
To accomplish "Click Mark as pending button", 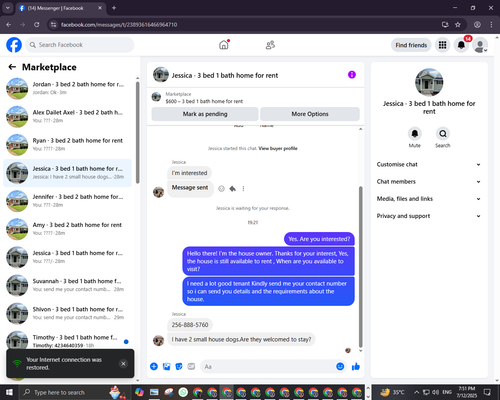I will coord(205,114).
